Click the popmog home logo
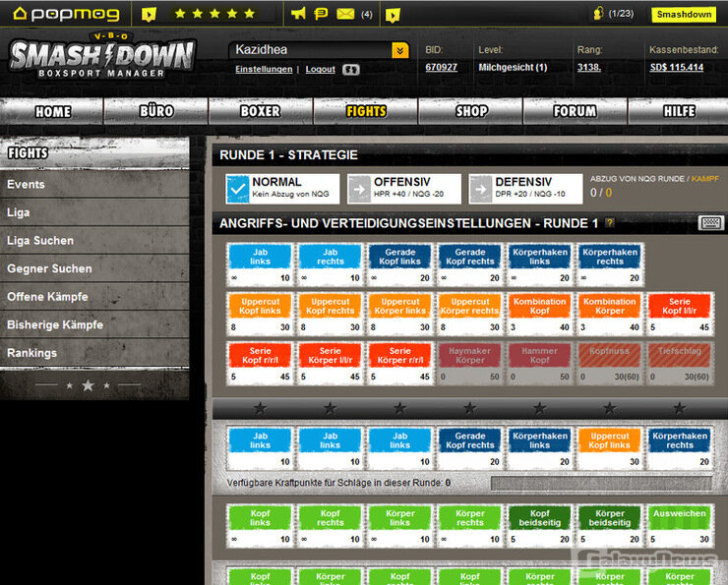Screen dimensions: 728x585 tap(66, 14)
